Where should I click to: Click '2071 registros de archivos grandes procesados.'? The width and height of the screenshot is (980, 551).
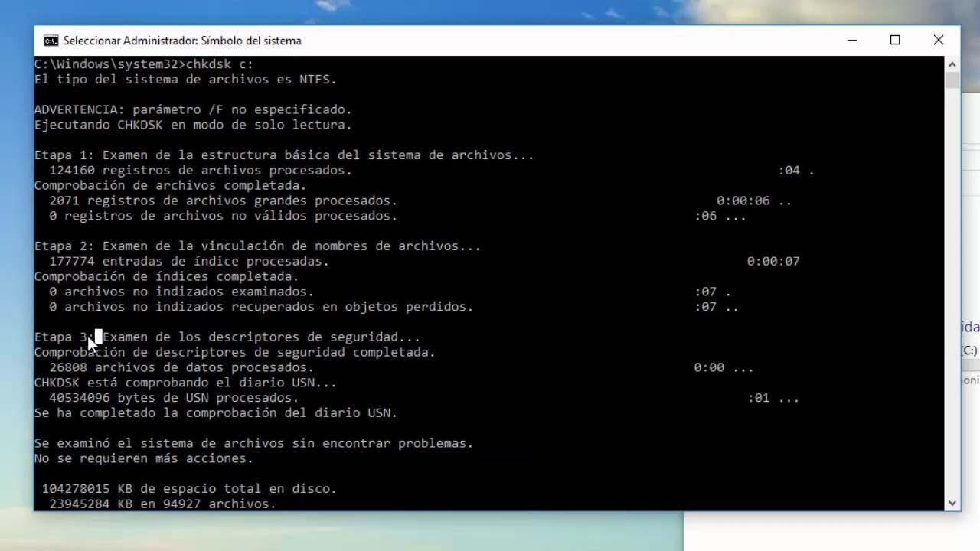click(223, 201)
